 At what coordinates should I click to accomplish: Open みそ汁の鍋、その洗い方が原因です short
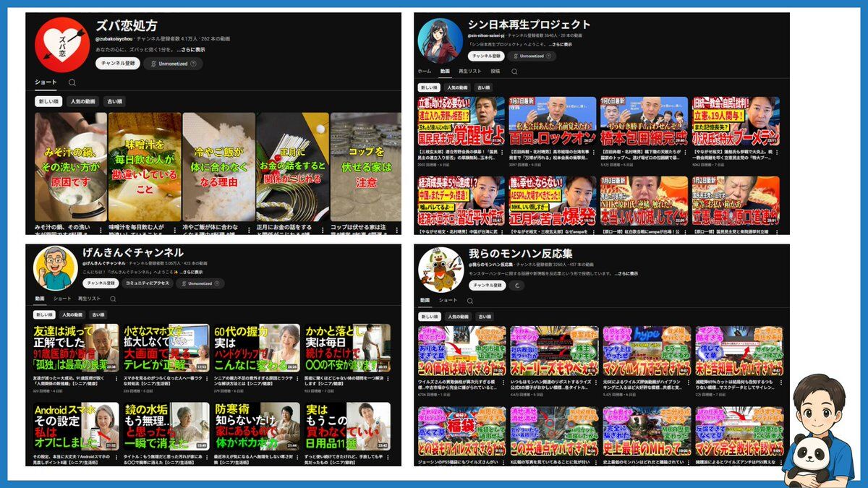coord(71,167)
